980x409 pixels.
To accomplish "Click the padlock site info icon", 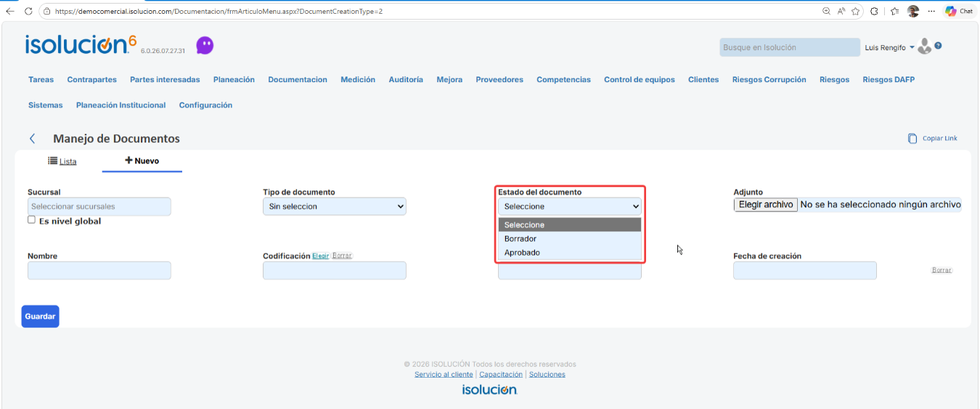I will click(x=47, y=12).
